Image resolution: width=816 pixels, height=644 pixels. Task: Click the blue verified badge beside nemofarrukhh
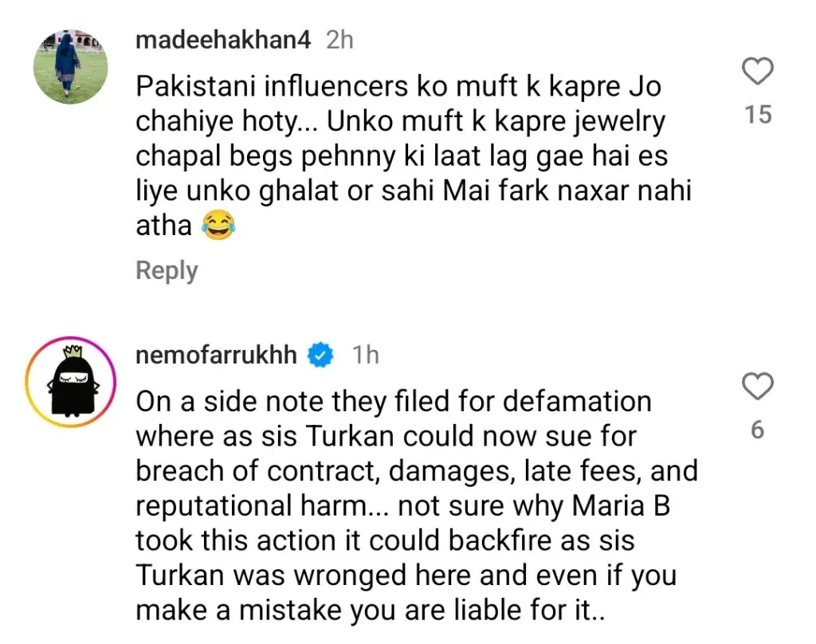pyautogui.click(x=320, y=355)
